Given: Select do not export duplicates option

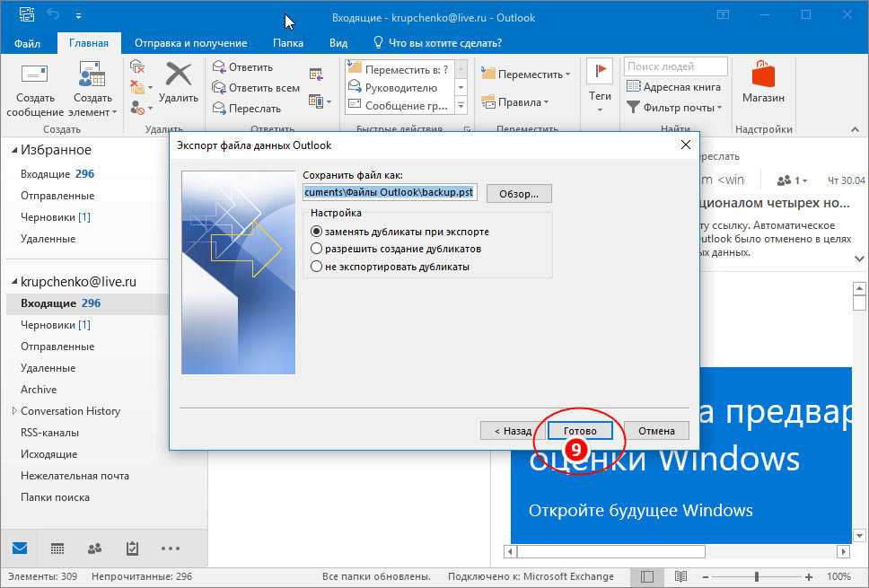Looking at the screenshot, I should click(x=316, y=267).
